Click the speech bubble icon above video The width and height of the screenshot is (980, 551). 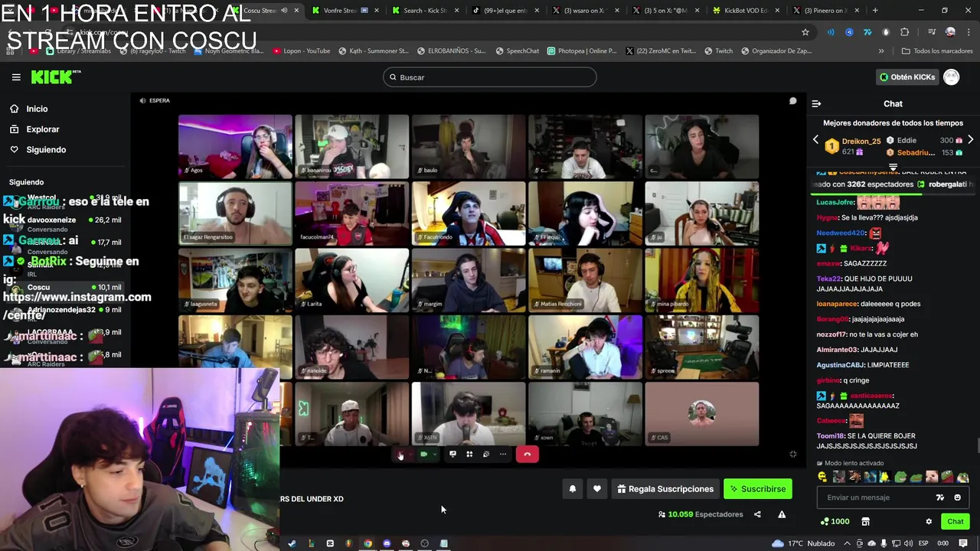(x=792, y=101)
